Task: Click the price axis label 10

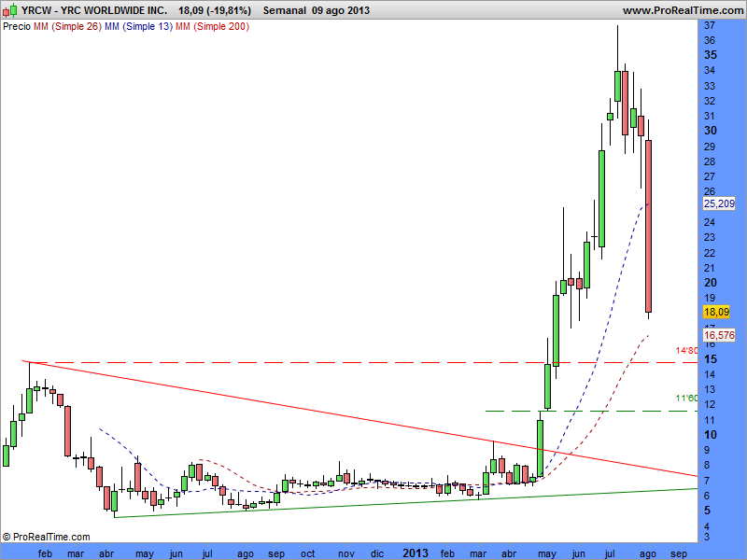Action: click(x=711, y=435)
